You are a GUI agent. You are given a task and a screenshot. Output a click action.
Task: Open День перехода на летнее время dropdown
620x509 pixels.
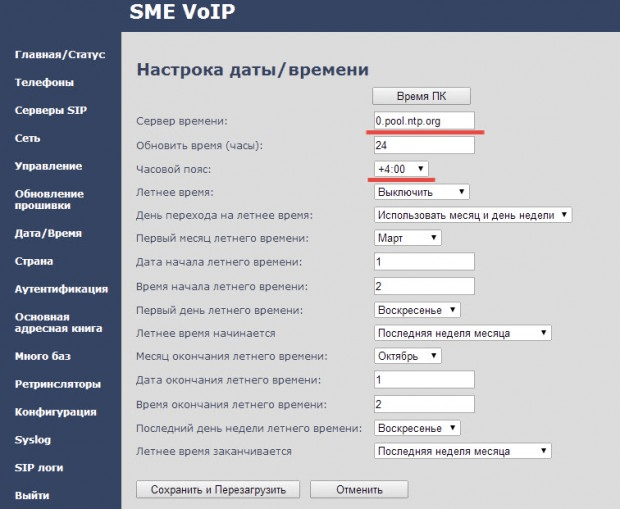tap(473, 215)
